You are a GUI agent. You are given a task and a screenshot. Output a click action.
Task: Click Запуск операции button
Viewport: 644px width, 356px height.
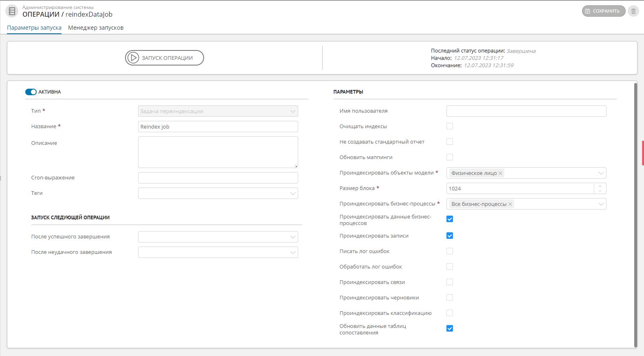165,58
